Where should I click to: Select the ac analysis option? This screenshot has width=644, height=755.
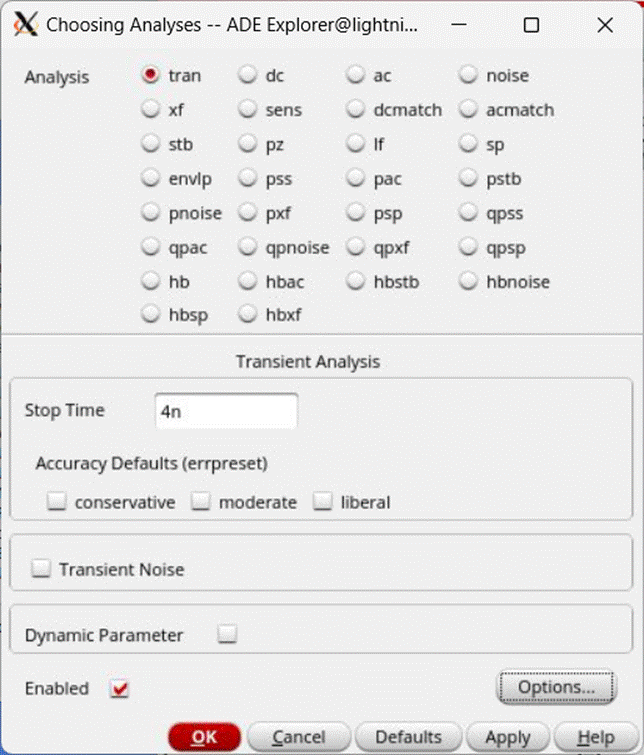point(357,76)
